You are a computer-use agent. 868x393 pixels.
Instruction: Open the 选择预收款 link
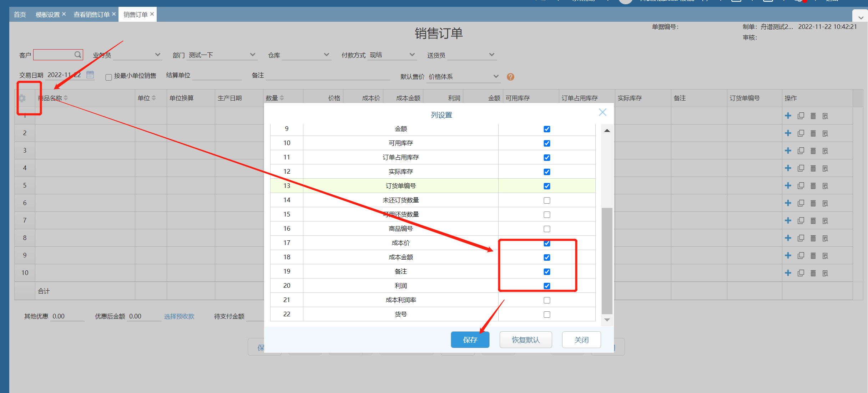click(x=179, y=316)
